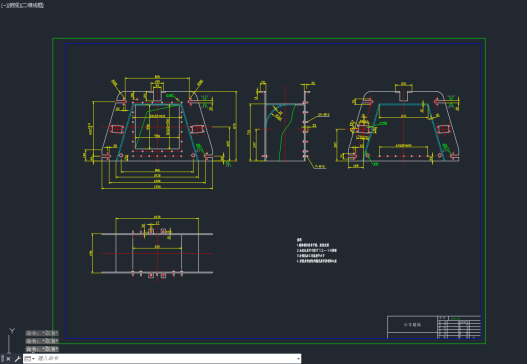Click the technical notes text block
This screenshot has height=364, width=527.
(317, 250)
